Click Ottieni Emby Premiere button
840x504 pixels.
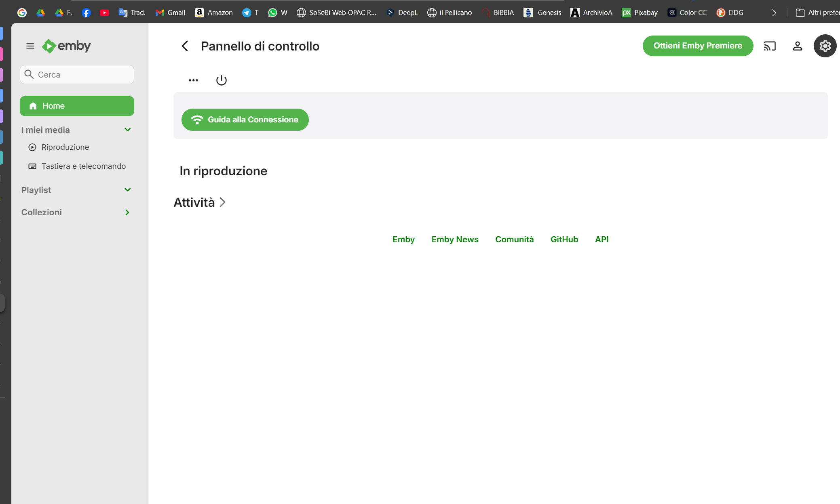tap(698, 46)
